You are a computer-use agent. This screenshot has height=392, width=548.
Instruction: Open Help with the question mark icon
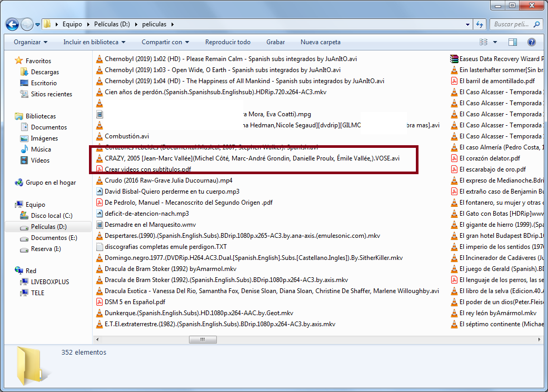pos(532,42)
